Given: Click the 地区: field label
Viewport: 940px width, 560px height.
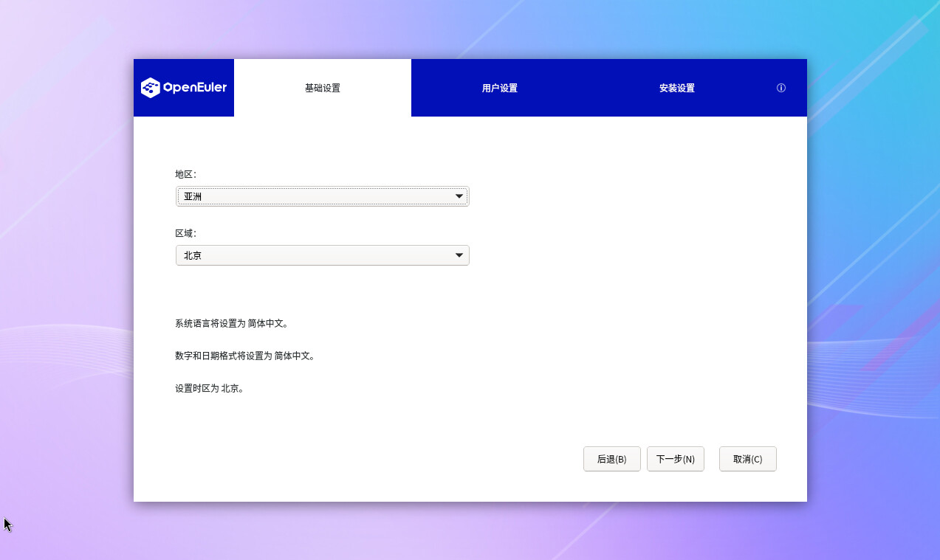Looking at the screenshot, I should (185, 175).
